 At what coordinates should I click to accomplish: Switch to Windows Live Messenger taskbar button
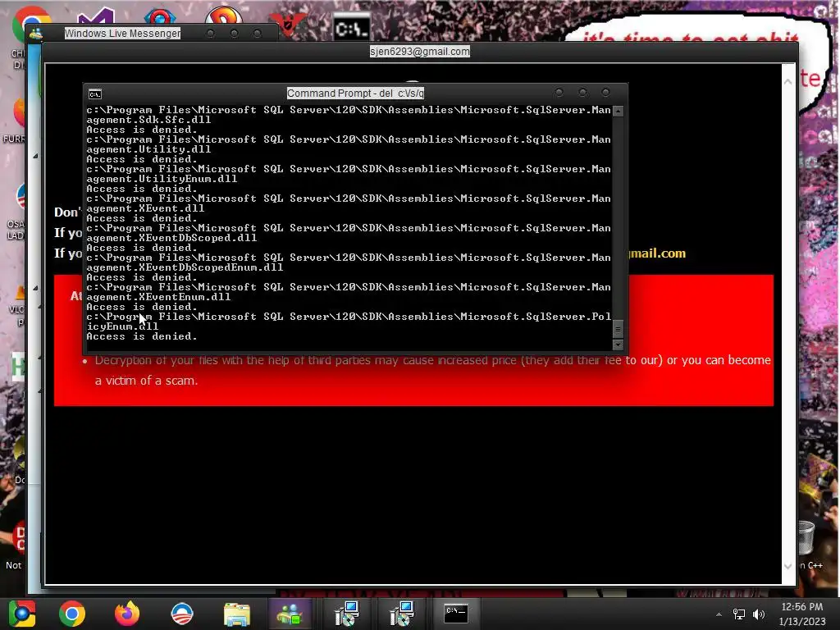coord(290,614)
